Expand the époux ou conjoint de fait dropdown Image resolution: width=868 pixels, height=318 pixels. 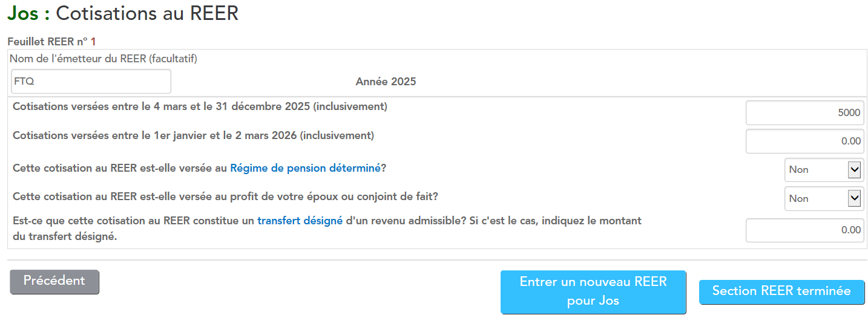(824, 199)
